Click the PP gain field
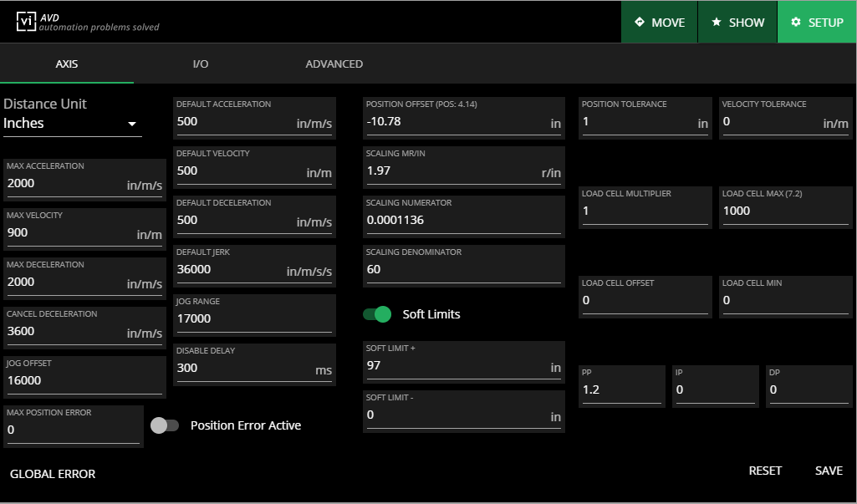 (x=622, y=386)
